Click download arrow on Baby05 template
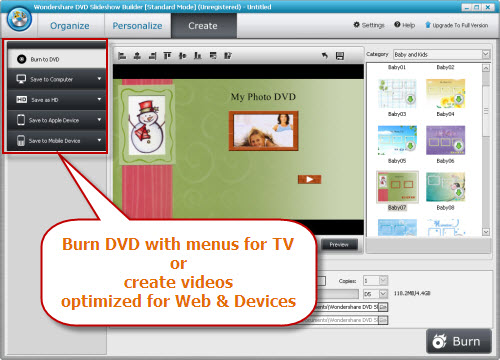This screenshot has width=500, height=360. 410,146
